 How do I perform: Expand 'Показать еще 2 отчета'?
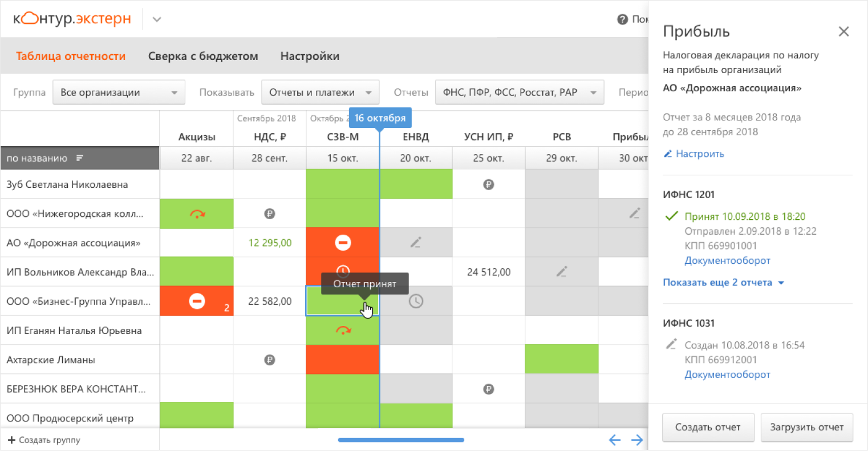click(723, 283)
